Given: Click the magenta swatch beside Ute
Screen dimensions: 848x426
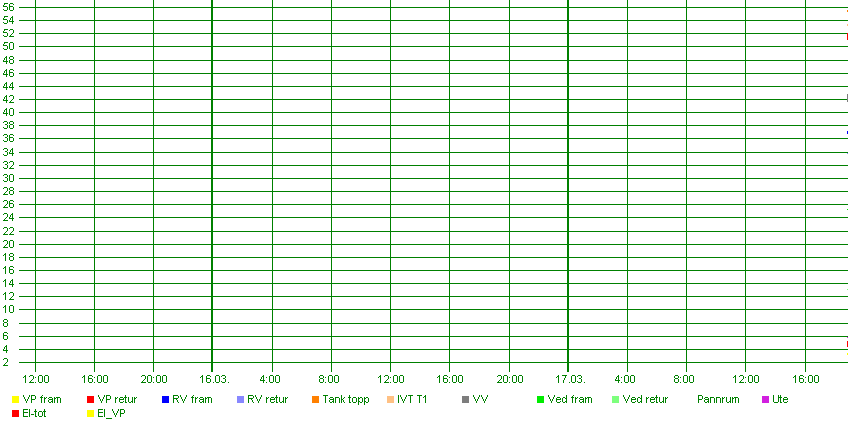Looking at the screenshot, I should [x=765, y=400].
